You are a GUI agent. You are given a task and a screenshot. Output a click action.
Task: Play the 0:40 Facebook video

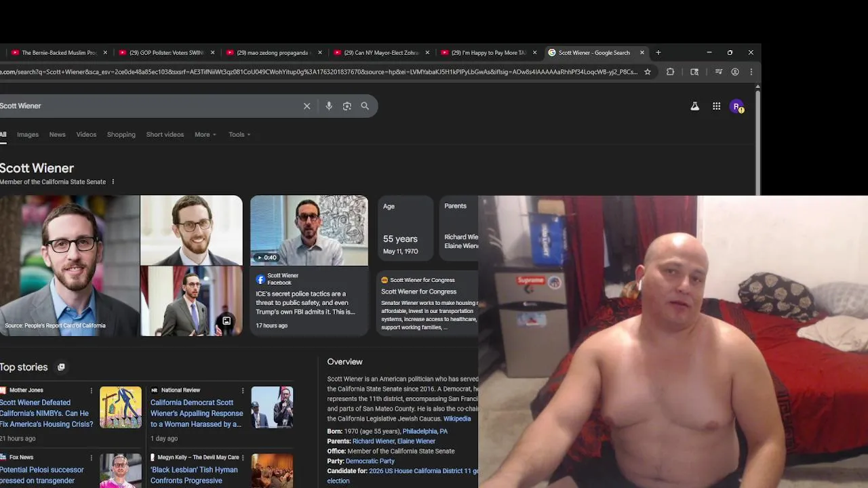[309, 230]
